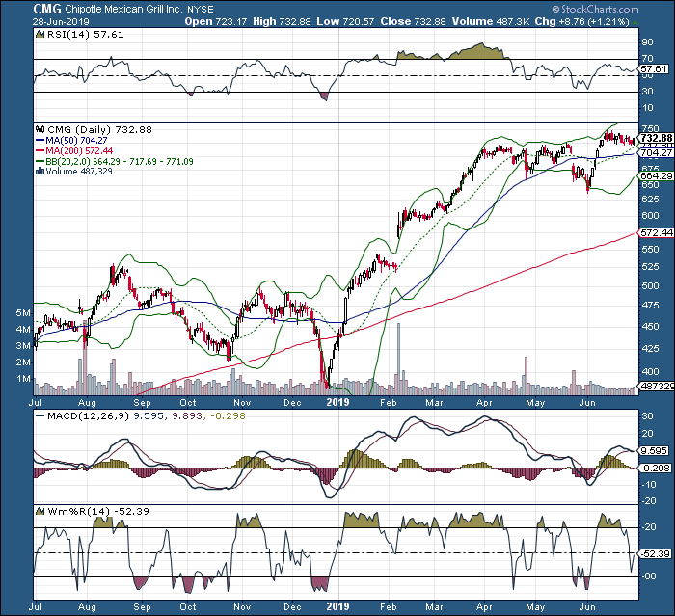Screen dimensions: 675x616
Task: Click the 572.44 MA(200) price tag
Action: tap(656, 233)
